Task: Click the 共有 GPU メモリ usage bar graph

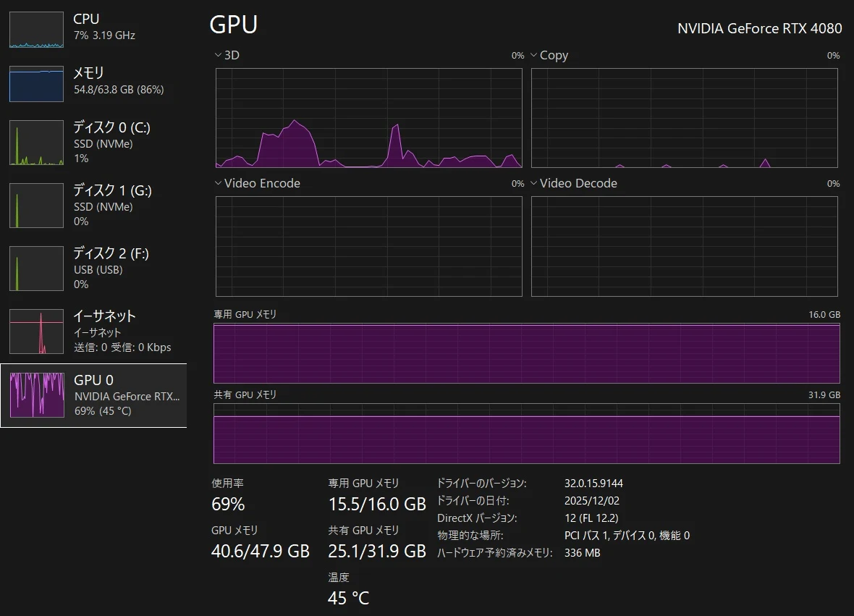Action: point(527,434)
